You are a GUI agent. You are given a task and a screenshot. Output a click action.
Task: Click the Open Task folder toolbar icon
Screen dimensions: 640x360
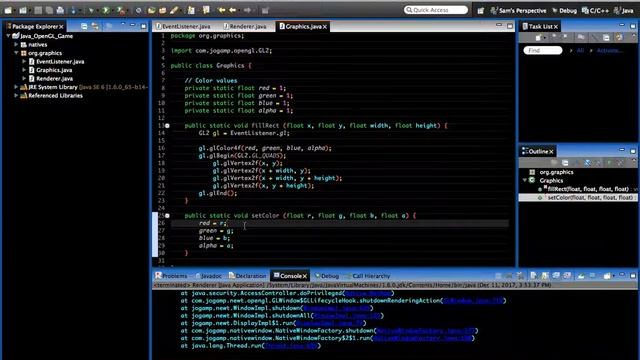[x=162, y=10]
